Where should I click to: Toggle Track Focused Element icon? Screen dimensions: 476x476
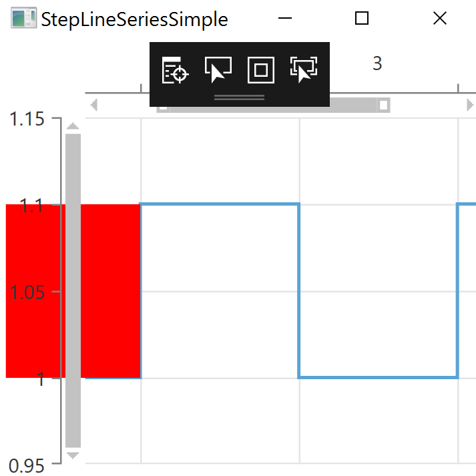(303, 69)
